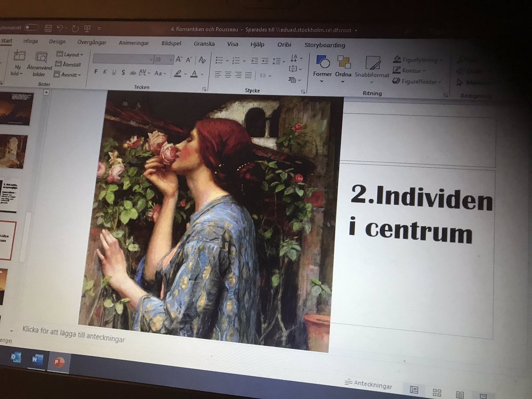Open the Figureffekter dropdown
The width and height of the screenshot is (532, 399).
tap(417, 81)
